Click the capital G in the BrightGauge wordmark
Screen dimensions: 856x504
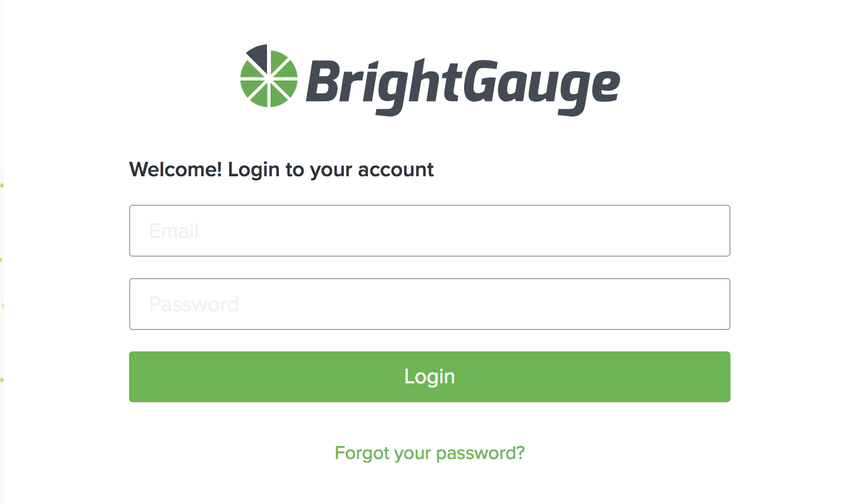pos(478,80)
